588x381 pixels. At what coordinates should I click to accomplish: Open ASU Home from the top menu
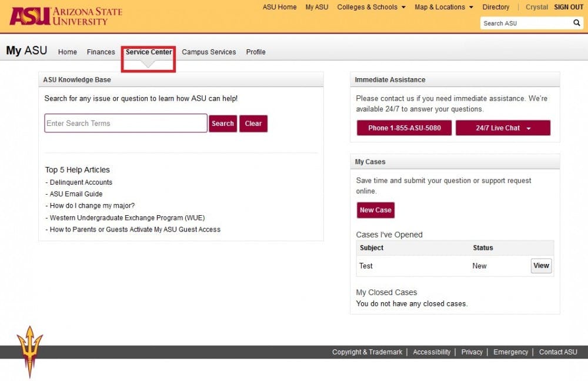[279, 7]
